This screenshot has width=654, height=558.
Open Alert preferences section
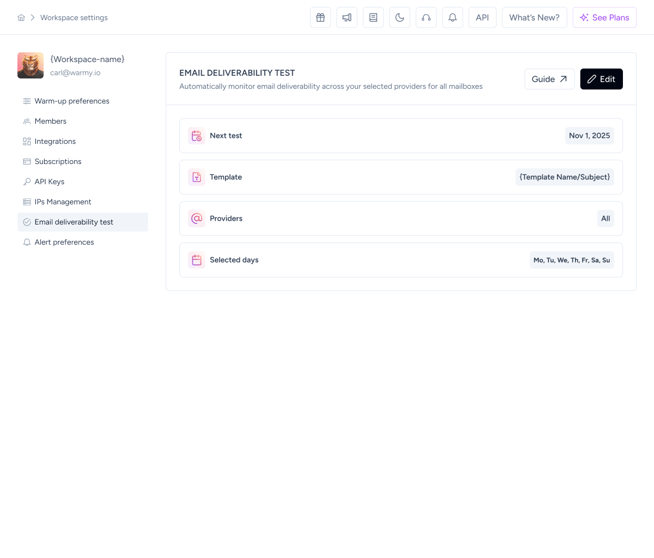point(83,242)
